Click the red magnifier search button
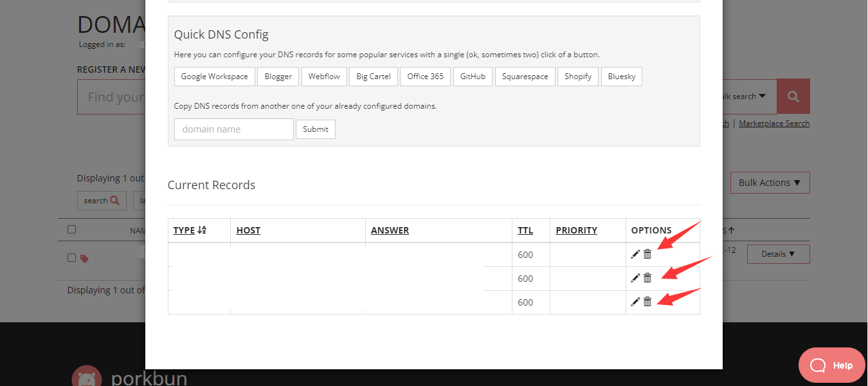This screenshot has width=868, height=386. 793,96
